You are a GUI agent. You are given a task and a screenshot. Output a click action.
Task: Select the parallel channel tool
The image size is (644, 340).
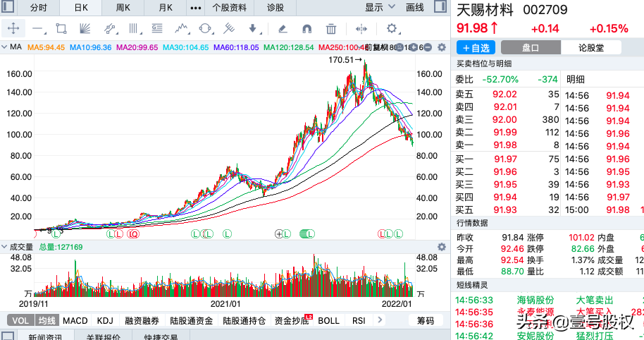point(110,28)
